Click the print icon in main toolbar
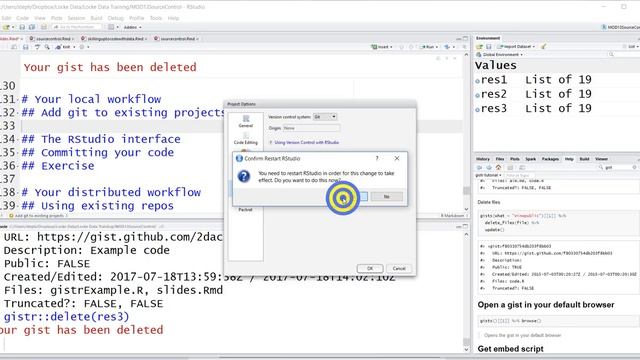The height and width of the screenshot is (360, 640). [44, 27]
